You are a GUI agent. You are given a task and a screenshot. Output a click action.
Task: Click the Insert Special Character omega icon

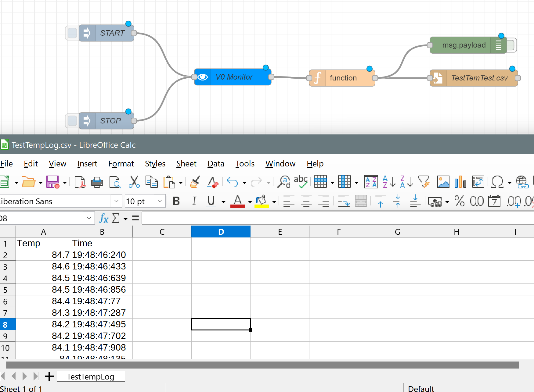(497, 182)
